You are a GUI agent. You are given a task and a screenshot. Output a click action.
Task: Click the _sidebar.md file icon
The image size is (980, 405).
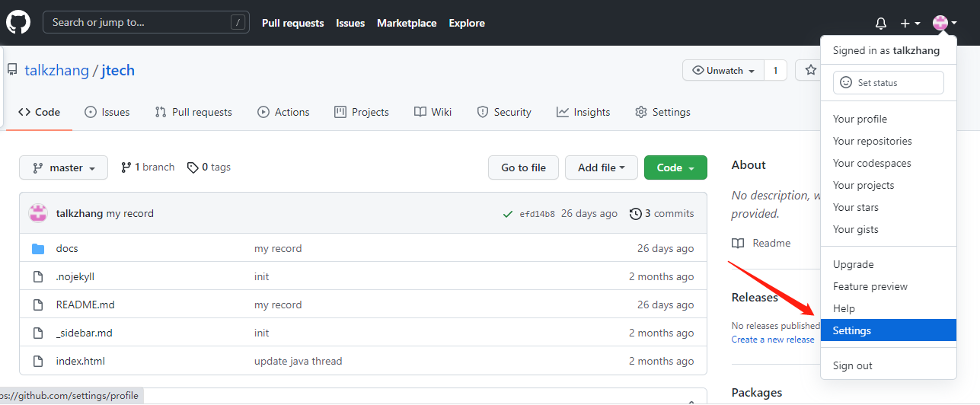(38, 333)
